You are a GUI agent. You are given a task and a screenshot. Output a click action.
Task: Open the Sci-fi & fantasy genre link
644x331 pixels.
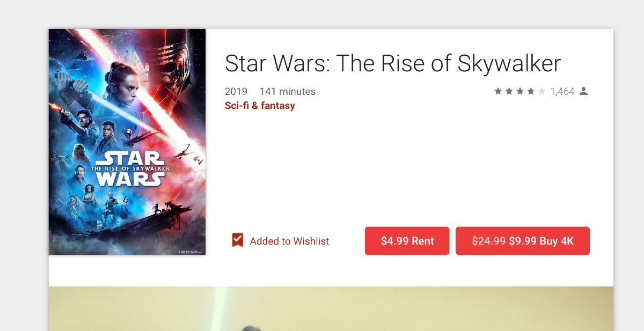260,106
